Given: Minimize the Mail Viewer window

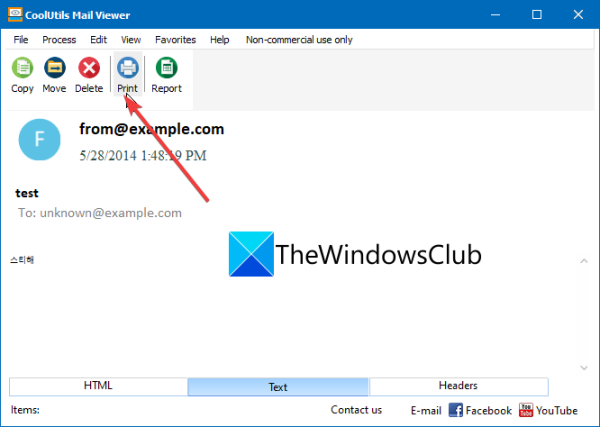Looking at the screenshot, I should [496, 15].
